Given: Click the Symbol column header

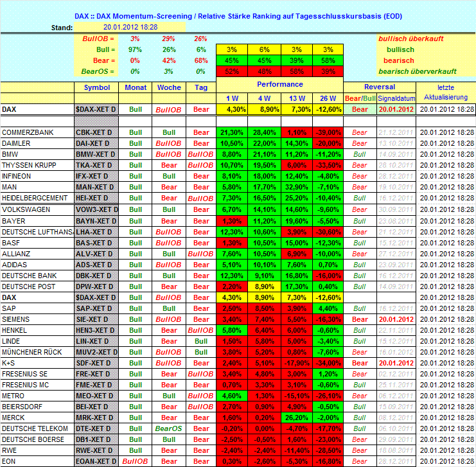Looking at the screenshot, I should coord(97,87).
